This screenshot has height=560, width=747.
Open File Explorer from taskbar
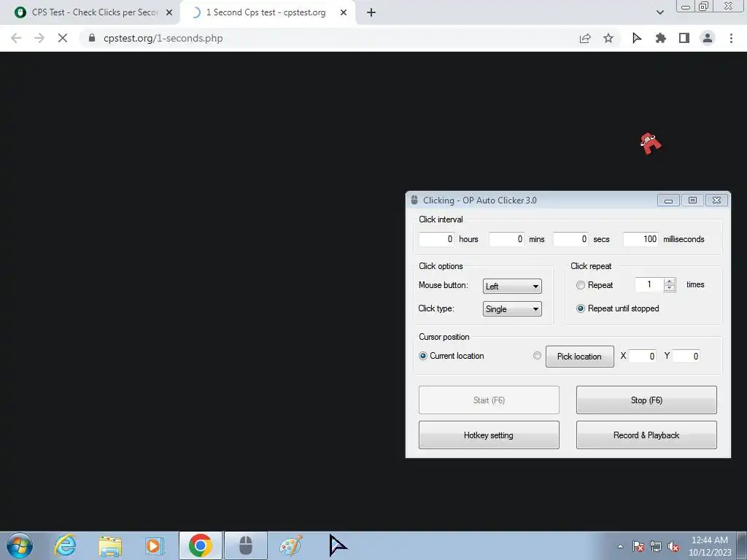(110, 546)
